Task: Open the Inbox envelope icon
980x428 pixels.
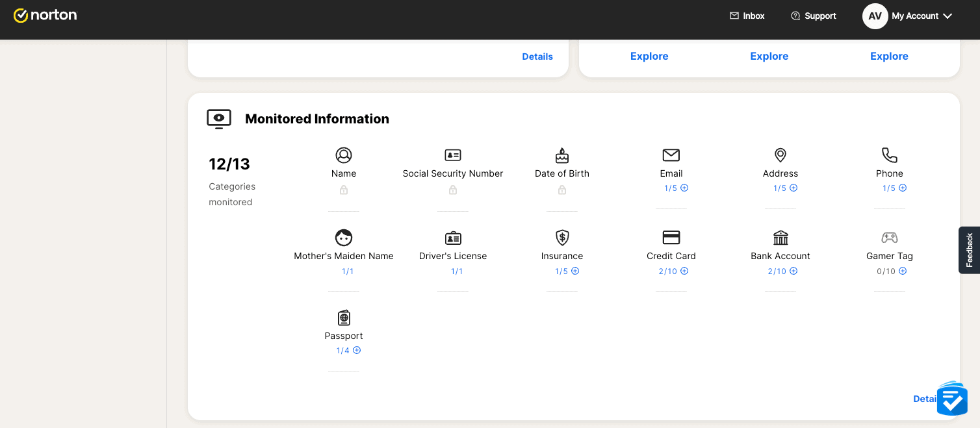Action: click(734, 16)
